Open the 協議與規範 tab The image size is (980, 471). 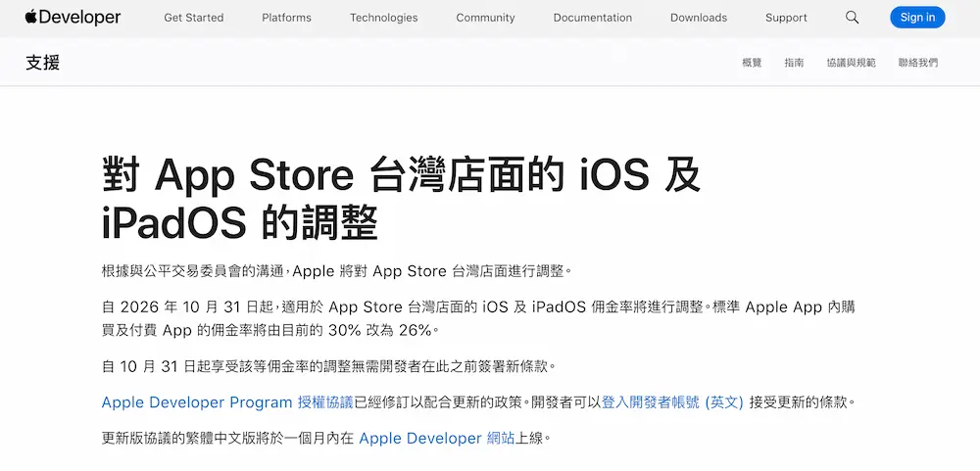click(852, 63)
